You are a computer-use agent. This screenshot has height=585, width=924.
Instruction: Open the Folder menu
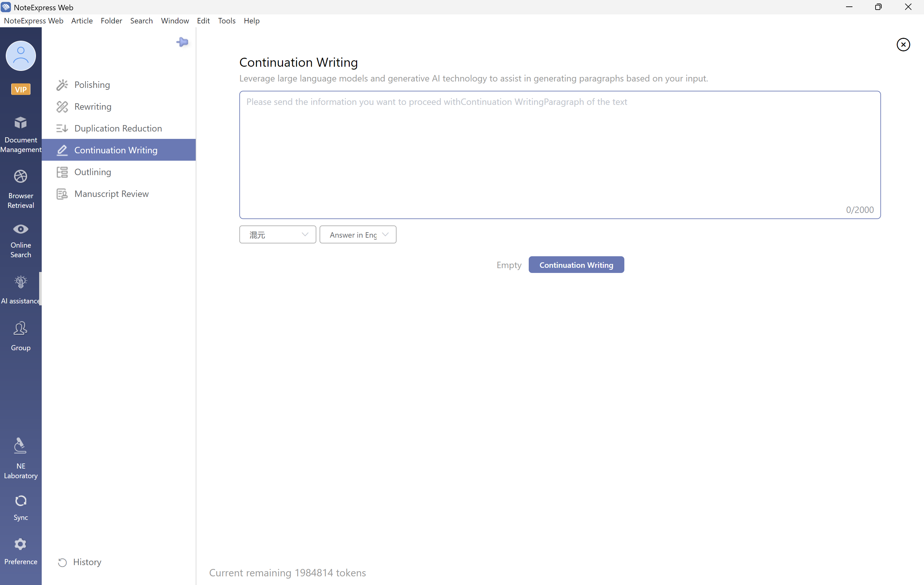tap(112, 21)
